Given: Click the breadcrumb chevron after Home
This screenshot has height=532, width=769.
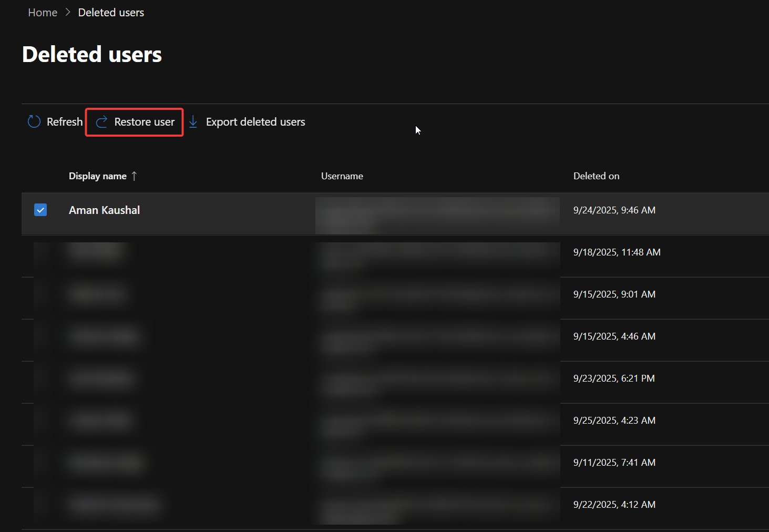Looking at the screenshot, I should click(68, 13).
